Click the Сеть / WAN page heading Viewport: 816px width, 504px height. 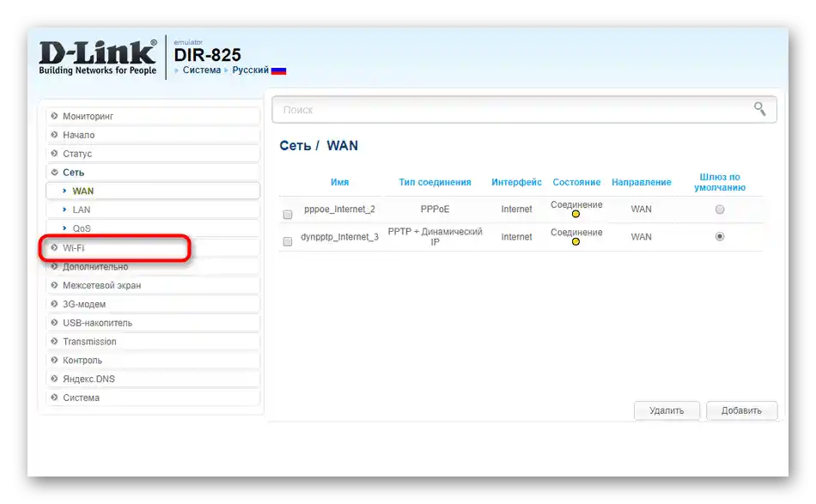tap(319, 146)
